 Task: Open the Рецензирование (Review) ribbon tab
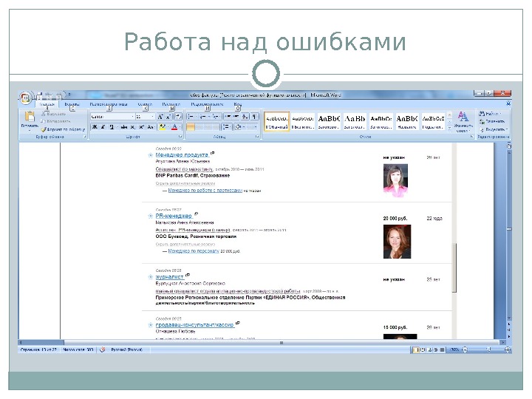(x=207, y=104)
